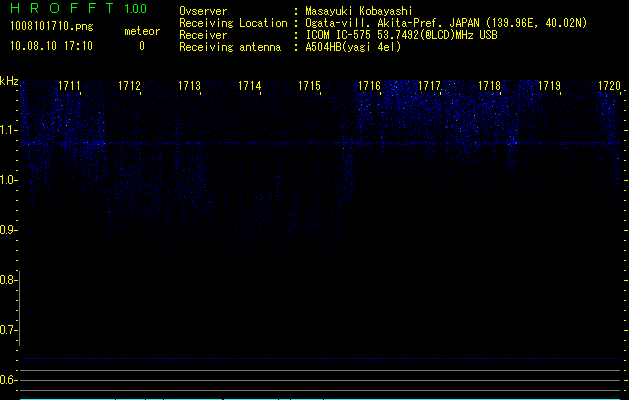Screen dimensions: 629x400
Task: Click the 1715 time marker
Action: (x=309, y=86)
